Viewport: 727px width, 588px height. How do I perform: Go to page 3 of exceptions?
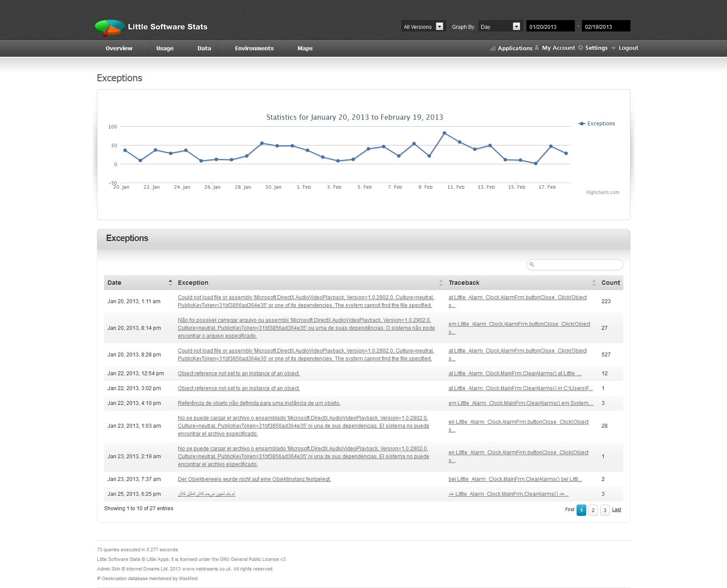[x=605, y=510]
